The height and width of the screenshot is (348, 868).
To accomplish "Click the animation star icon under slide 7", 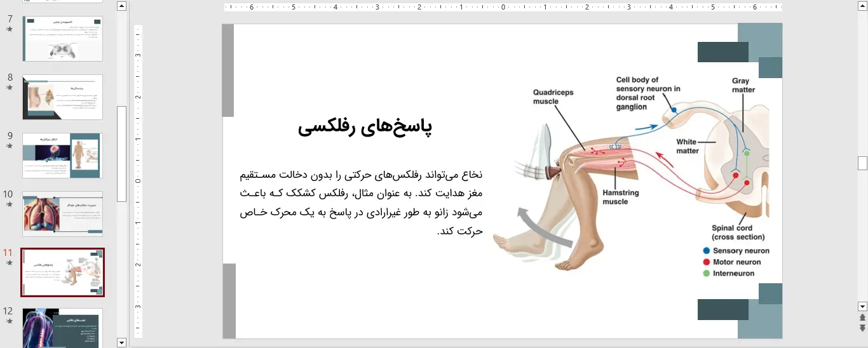I will click(10, 29).
